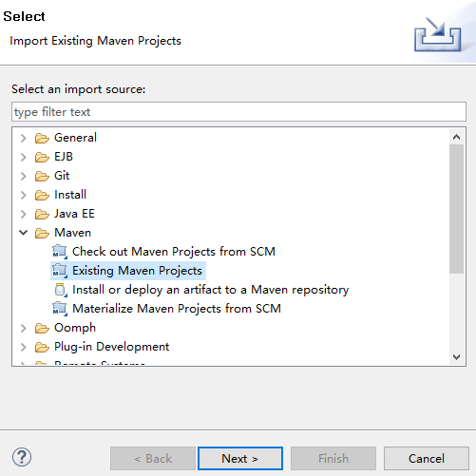Expand the Plug-in Development category
Viewport: 476px width, 476px height.
tap(23, 347)
